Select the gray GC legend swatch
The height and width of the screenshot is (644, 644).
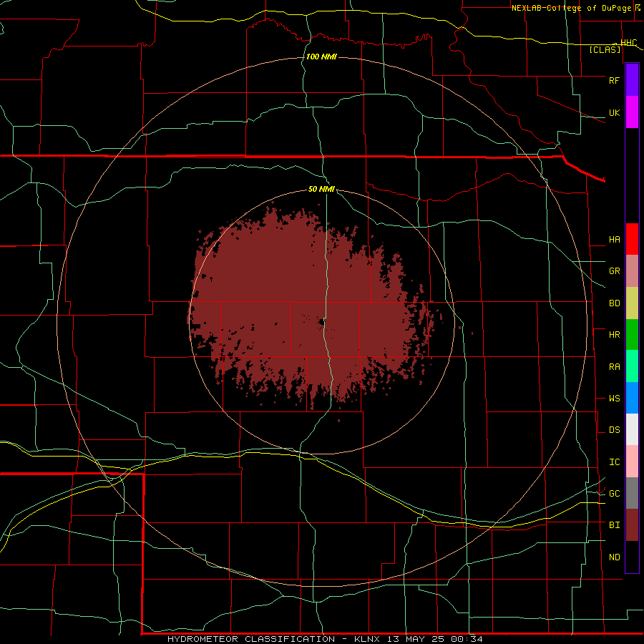(x=632, y=493)
